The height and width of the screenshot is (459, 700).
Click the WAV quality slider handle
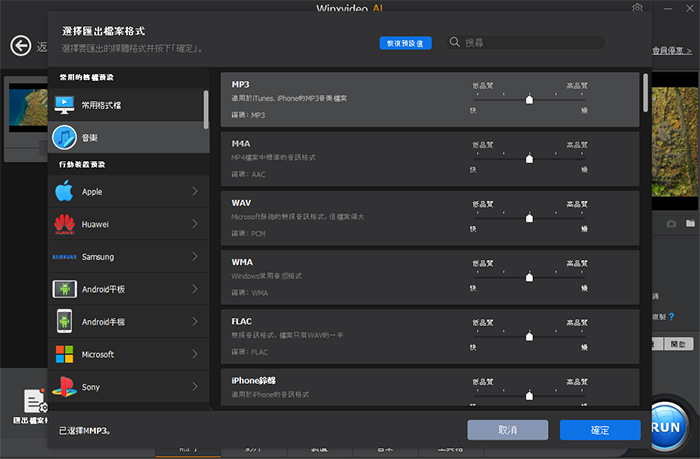tap(529, 217)
